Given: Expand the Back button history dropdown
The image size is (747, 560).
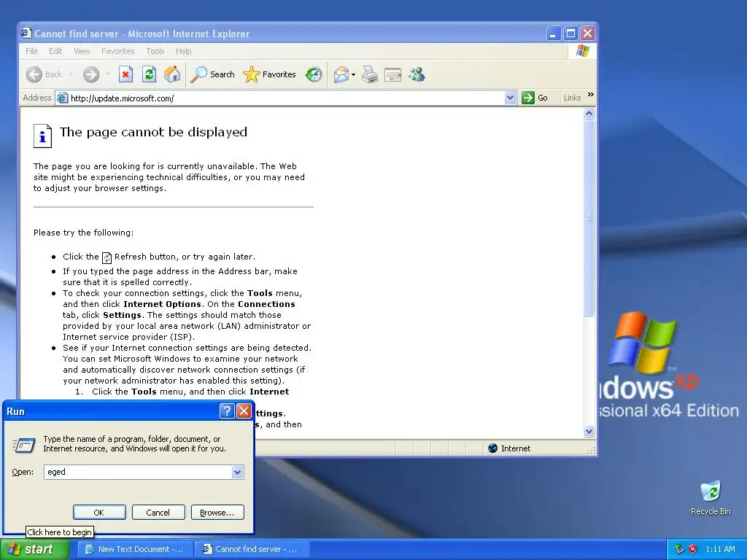Looking at the screenshot, I should [71, 74].
